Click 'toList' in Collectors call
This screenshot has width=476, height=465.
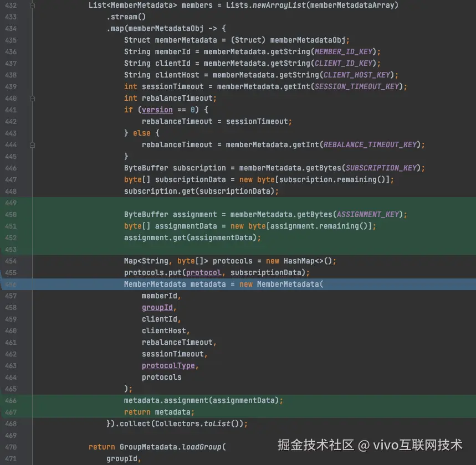217,423
